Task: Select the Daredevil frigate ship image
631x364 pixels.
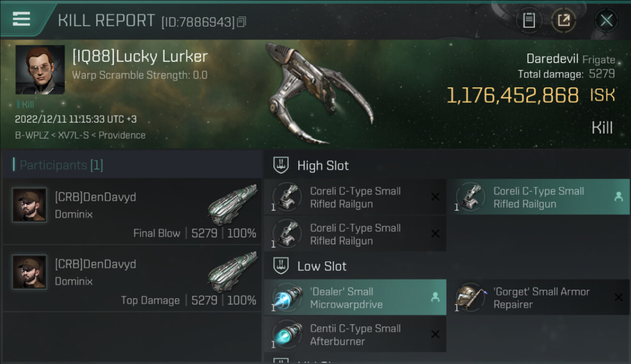Action: 320,94
